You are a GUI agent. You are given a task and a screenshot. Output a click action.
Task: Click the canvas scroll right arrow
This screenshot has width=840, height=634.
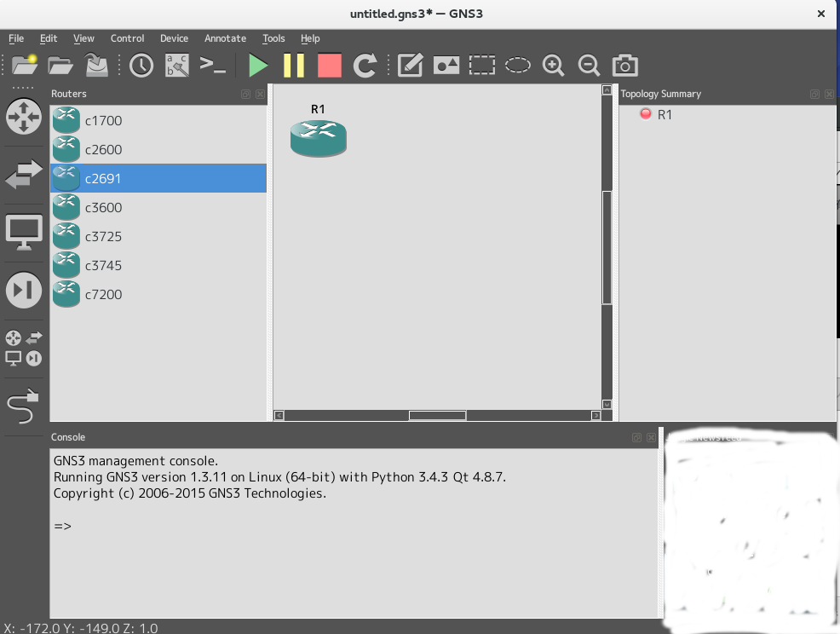(x=595, y=415)
